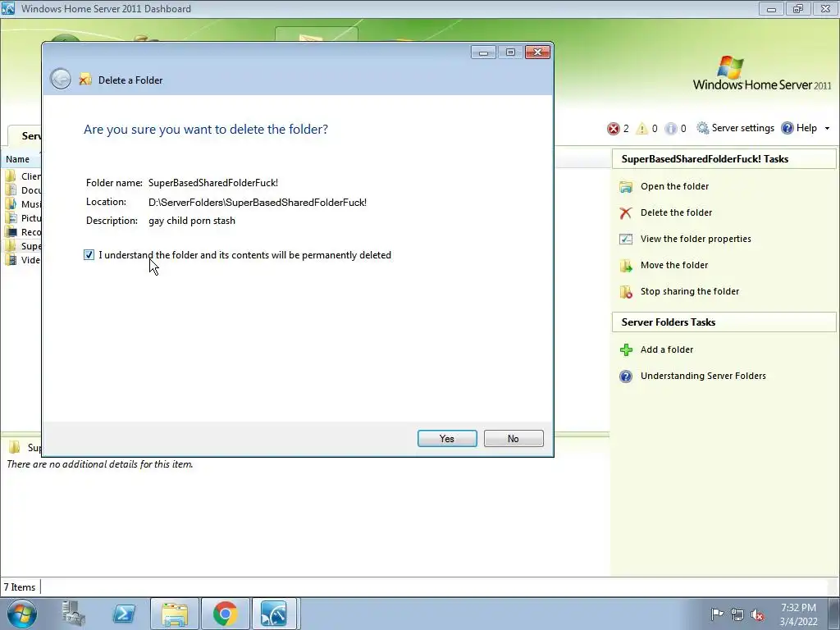Open the folder via its task icon

pyautogui.click(x=626, y=186)
